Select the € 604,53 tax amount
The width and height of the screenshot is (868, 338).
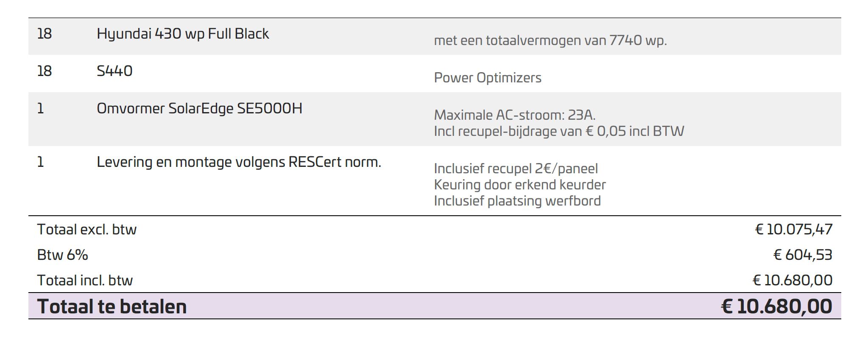(803, 255)
